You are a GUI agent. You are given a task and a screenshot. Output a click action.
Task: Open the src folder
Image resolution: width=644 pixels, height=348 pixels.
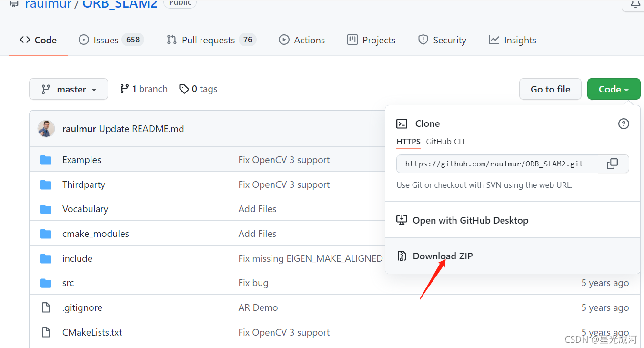(68, 283)
